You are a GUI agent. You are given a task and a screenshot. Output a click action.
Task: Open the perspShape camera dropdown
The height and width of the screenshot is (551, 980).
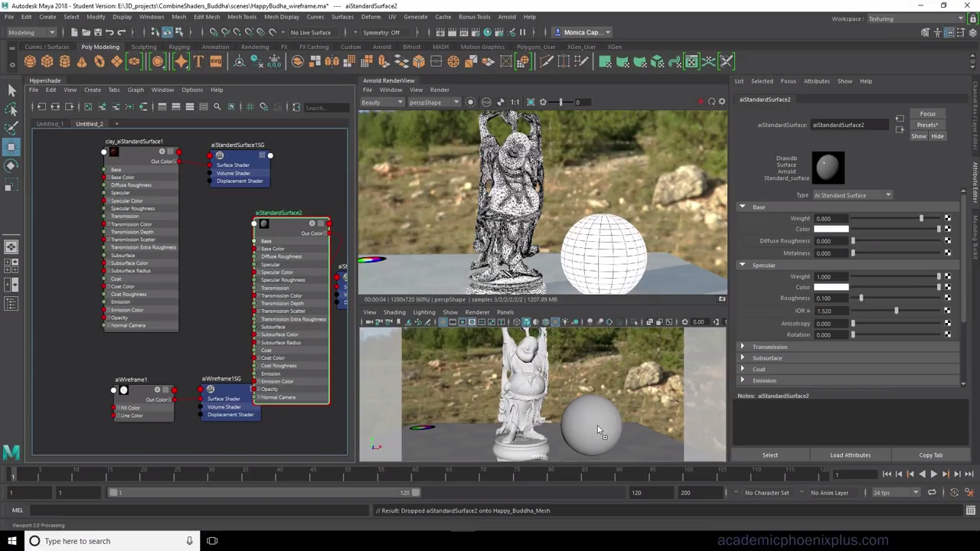pyautogui.click(x=433, y=103)
